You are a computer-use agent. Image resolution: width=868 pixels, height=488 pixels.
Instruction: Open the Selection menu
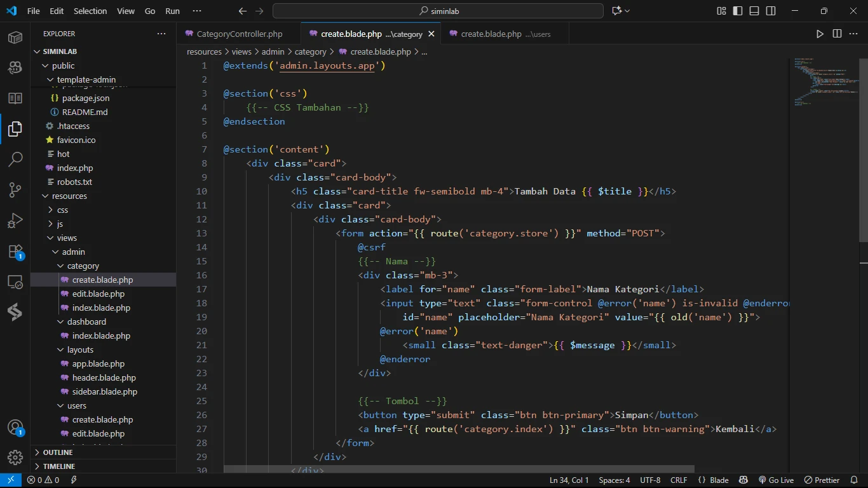click(x=90, y=11)
